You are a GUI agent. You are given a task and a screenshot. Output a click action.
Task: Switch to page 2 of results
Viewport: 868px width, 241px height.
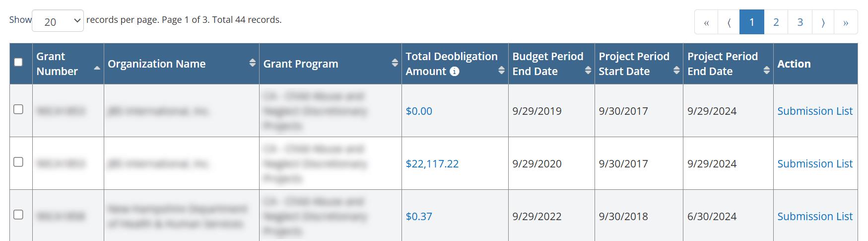pyautogui.click(x=776, y=22)
